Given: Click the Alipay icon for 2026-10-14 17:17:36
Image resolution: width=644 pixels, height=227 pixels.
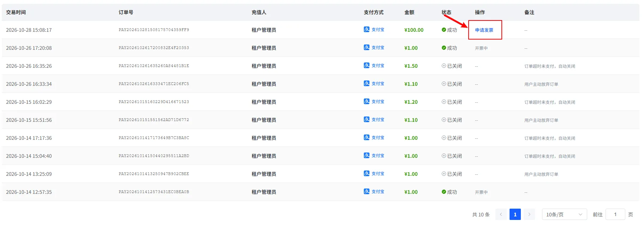Looking at the screenshot, I should 367,137.
